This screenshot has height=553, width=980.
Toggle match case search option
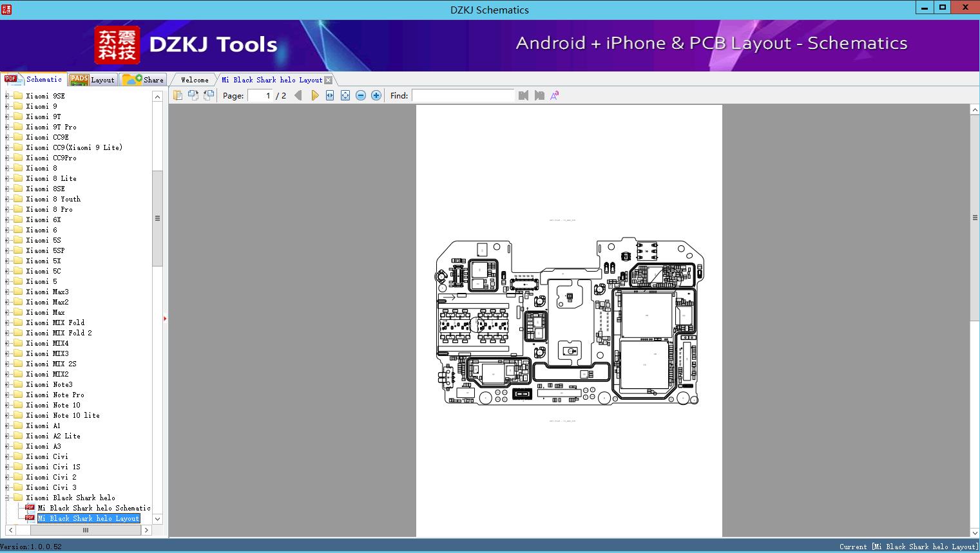point(554,95)
